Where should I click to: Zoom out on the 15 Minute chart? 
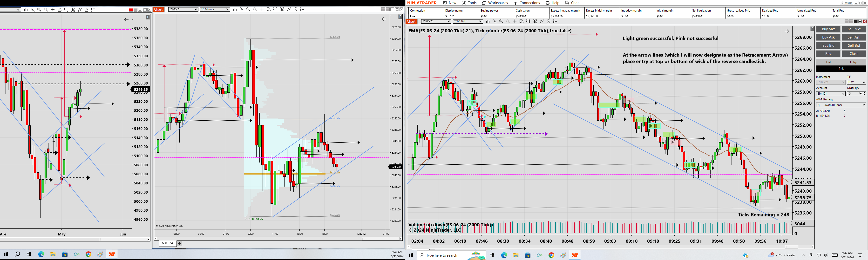255,9
